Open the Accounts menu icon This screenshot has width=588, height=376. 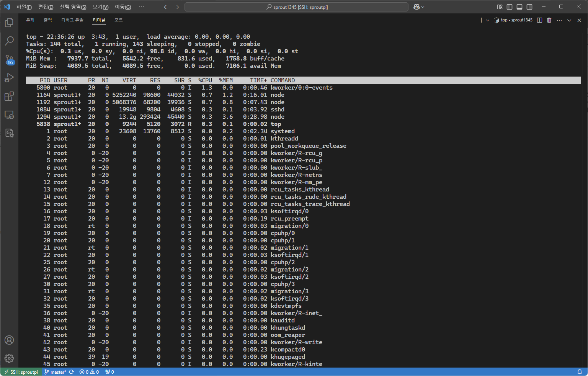click(x=9, y=340)
